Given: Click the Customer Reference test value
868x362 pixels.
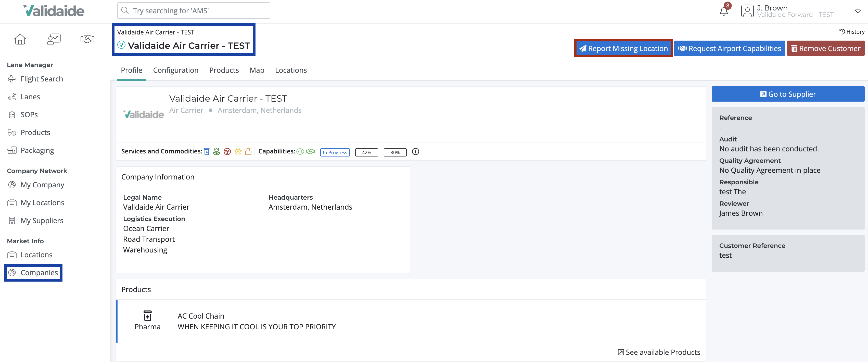Looking at the screenshot, I should point(725,255).
